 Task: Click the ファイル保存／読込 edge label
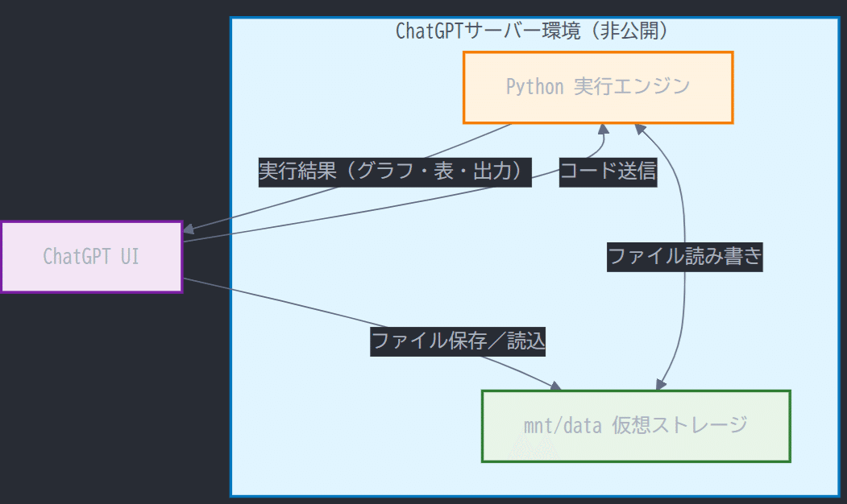457,341
